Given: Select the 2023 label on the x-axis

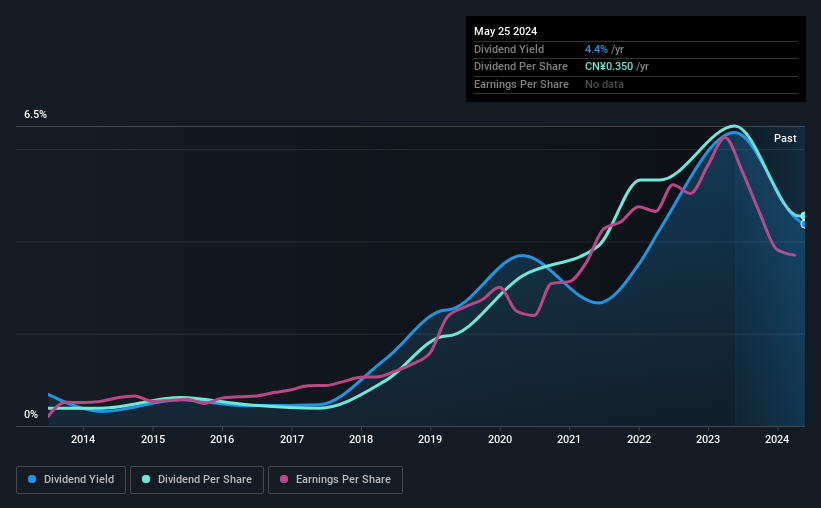Looking at the screenshot, I should 708,439.
